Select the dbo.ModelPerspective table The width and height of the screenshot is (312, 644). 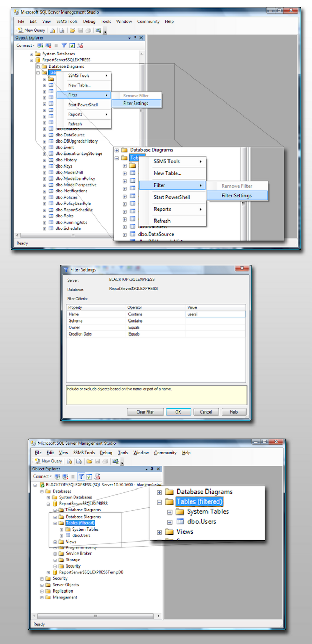point(76,185)
